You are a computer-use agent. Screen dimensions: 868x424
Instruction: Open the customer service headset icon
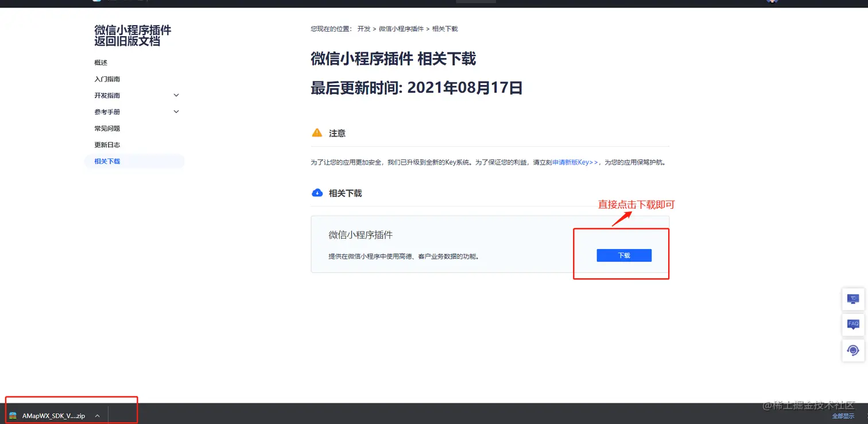coord(853,350)
